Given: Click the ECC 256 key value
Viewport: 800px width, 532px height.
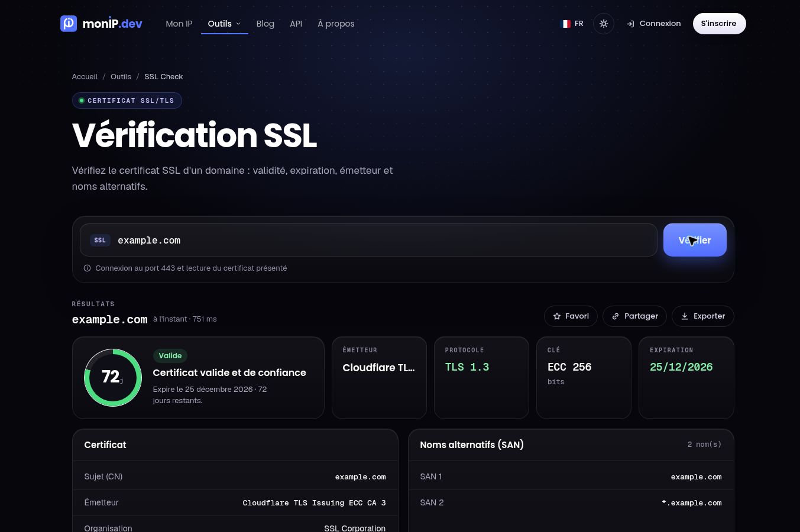Looking at the screenshot, I should (x=569, y=367).
